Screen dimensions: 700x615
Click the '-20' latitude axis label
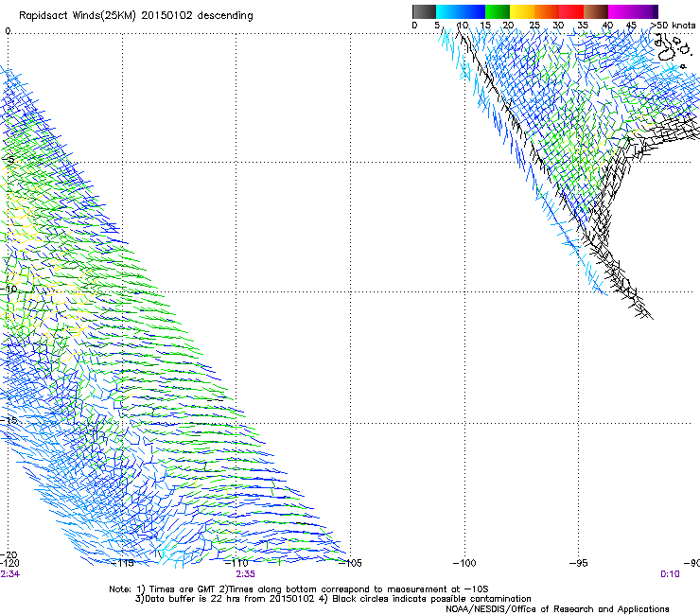click(9, 554)
